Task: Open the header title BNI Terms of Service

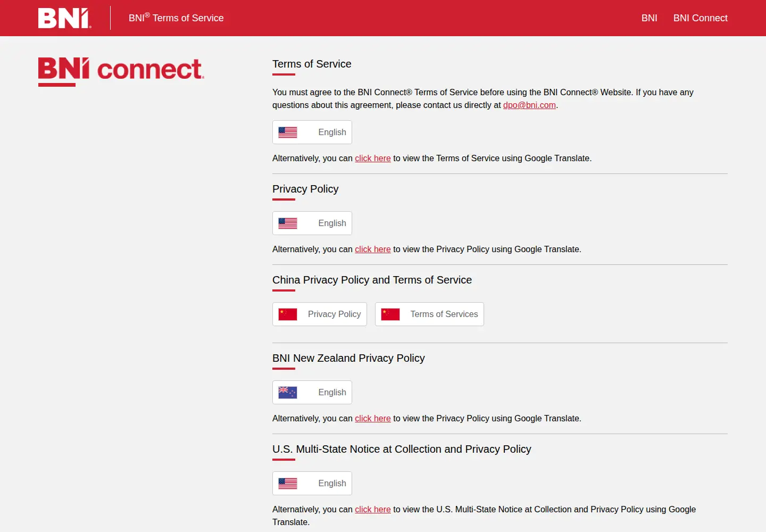Action: tap(176, 18)
